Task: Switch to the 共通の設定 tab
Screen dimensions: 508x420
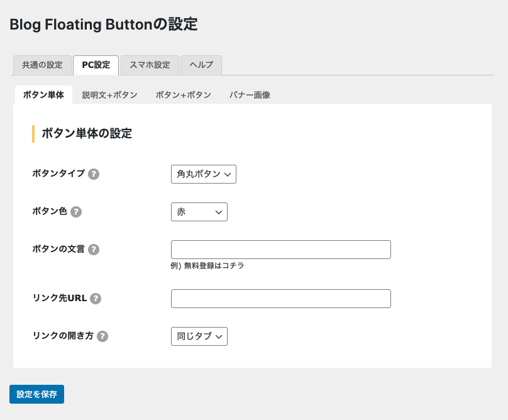Action: (x=42, y=65)
